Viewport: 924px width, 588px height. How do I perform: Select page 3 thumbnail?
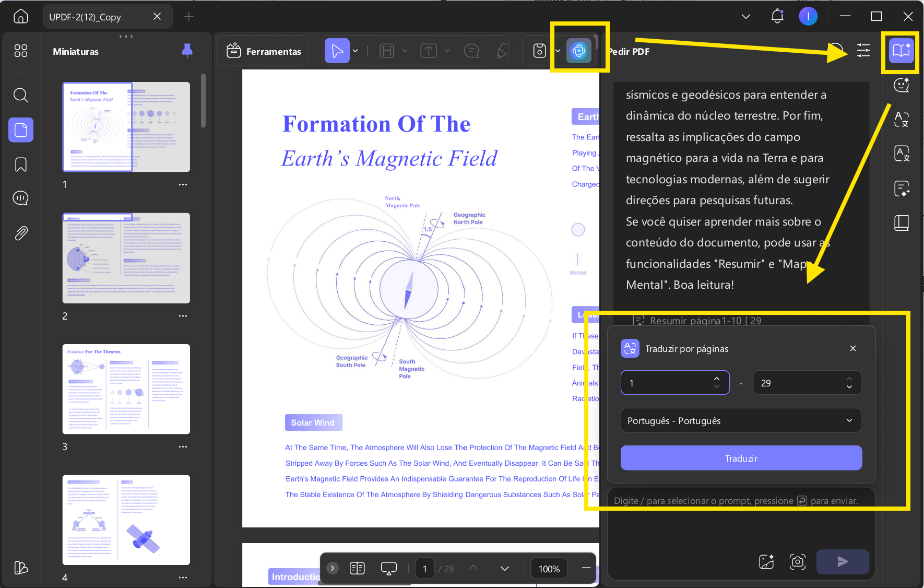tap(126, 389)
